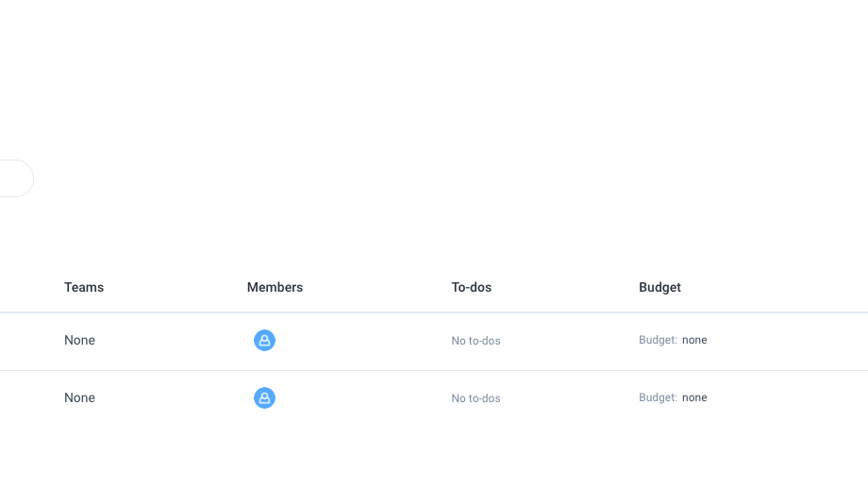
Task: Click the first row's 'Budget:' label
Action: tap(658, 340)
